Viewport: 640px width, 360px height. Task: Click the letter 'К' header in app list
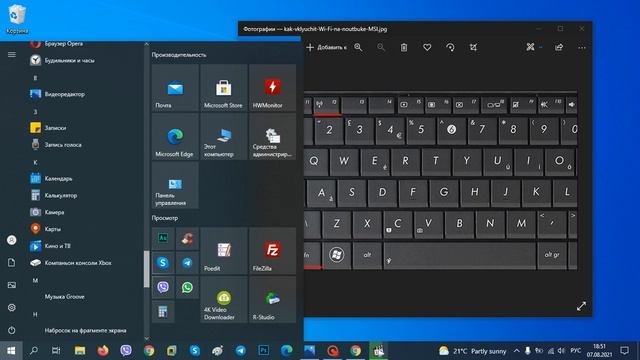point(35,162)
